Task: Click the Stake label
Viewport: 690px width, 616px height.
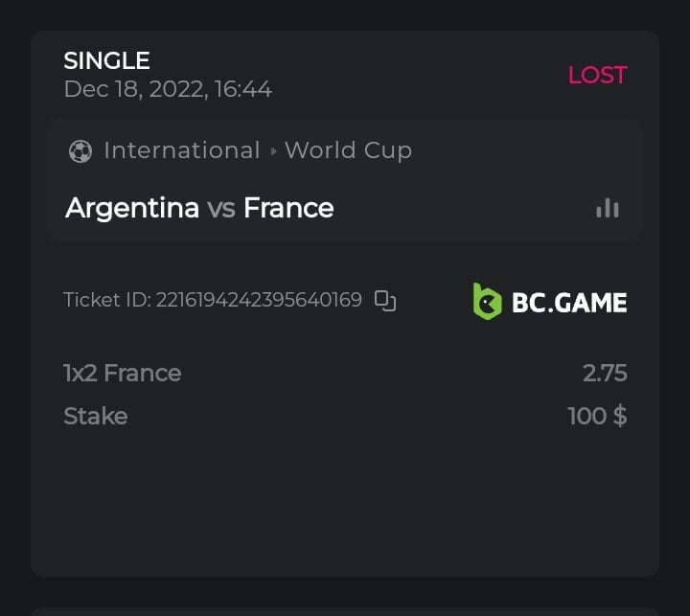Action: click(x=95, y=416)
